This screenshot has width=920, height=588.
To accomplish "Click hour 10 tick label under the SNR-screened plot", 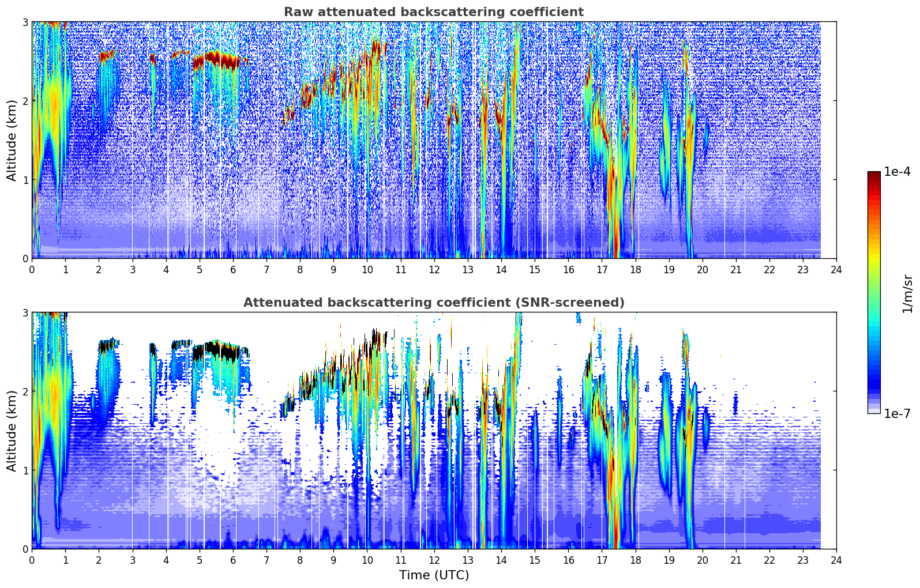I will pos(367,560).
